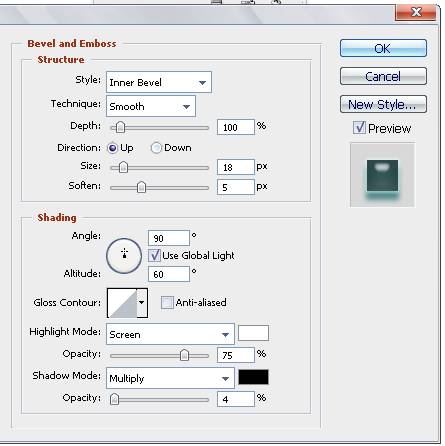Click the Size slider handle
This screenshot has height=446, width=445.
(x=123, y=167)
